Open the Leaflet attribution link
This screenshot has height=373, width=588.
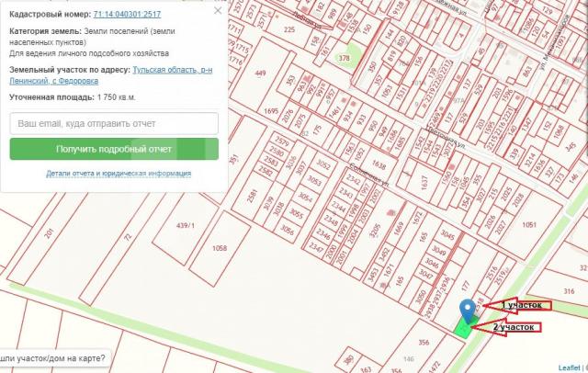coord(569,367)
